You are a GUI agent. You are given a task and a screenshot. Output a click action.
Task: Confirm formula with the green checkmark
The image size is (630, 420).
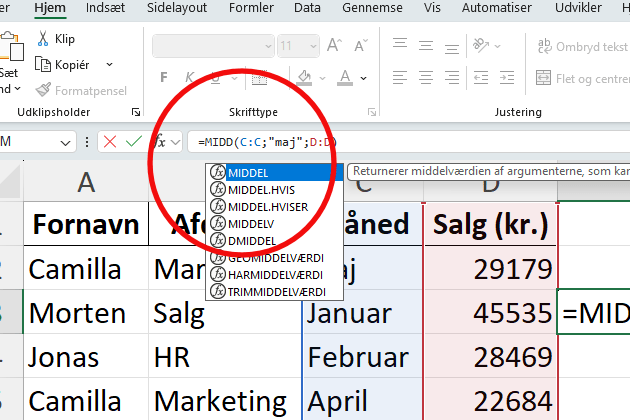tap(133, 142)
